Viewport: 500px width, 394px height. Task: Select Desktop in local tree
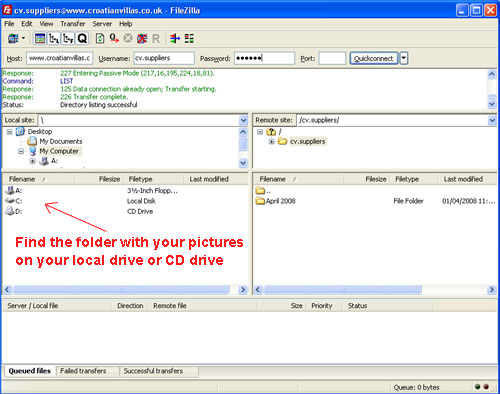40,132
